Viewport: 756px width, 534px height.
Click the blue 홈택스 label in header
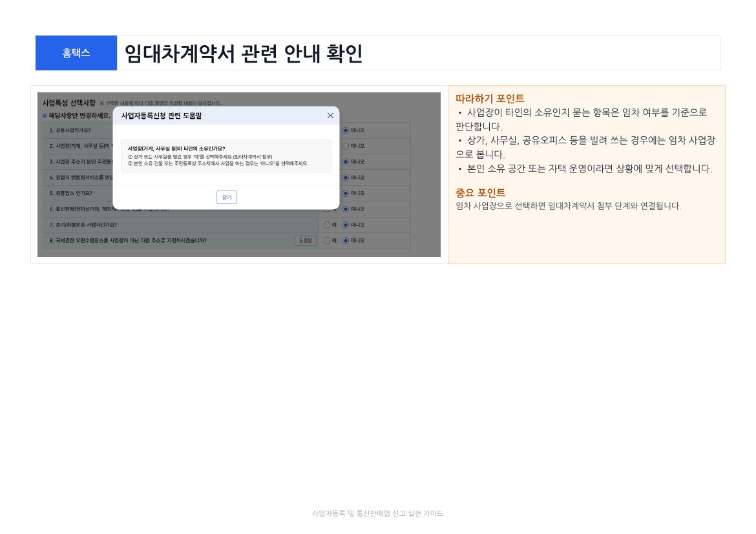click(x=76, y=53)
